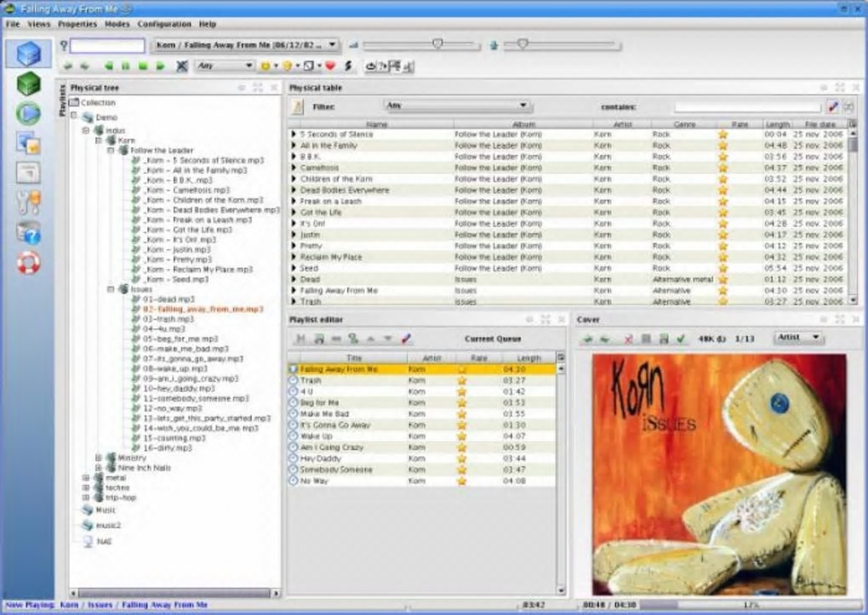Open the player perspective with play-circle icon
Image resolution: width=868 pixels, height=615 pixels.
click(x=29, y=113)
